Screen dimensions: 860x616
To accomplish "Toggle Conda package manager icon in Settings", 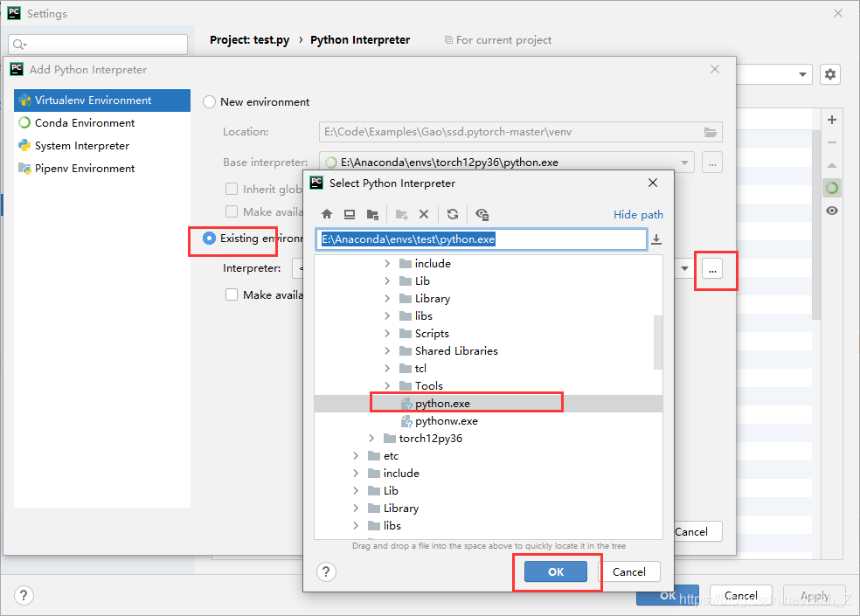I will [x=832, y=188].
